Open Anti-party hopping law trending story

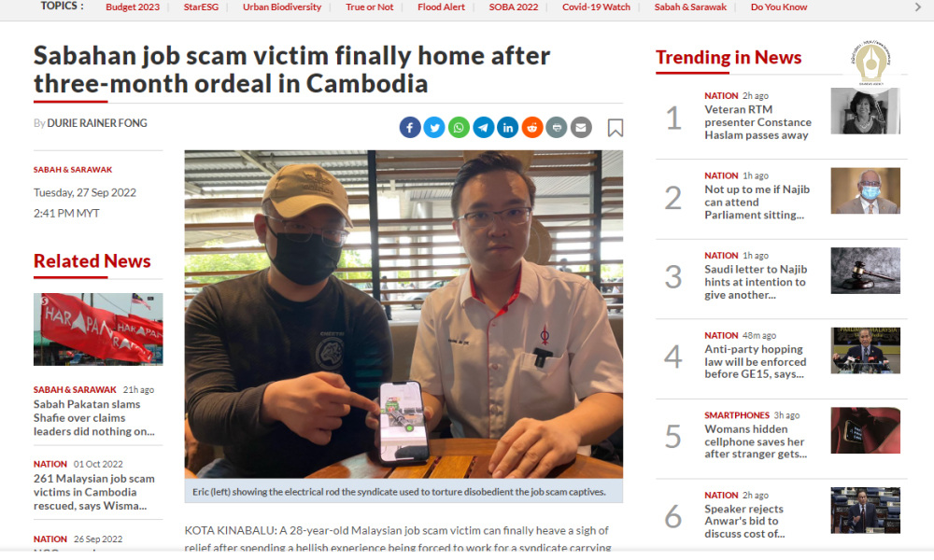[x=756, y=361]
